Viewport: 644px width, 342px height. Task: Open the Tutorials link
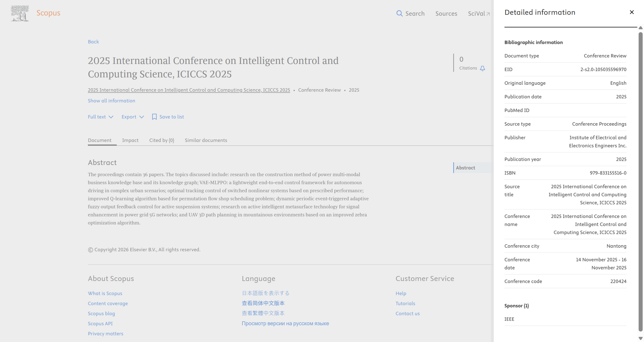point(405,304)
